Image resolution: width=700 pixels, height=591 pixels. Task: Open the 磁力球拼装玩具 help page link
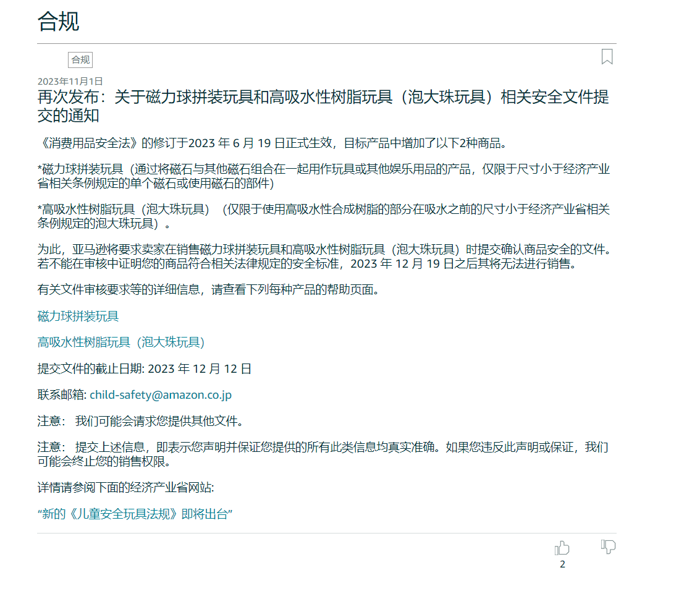click(x=78, y=317)
